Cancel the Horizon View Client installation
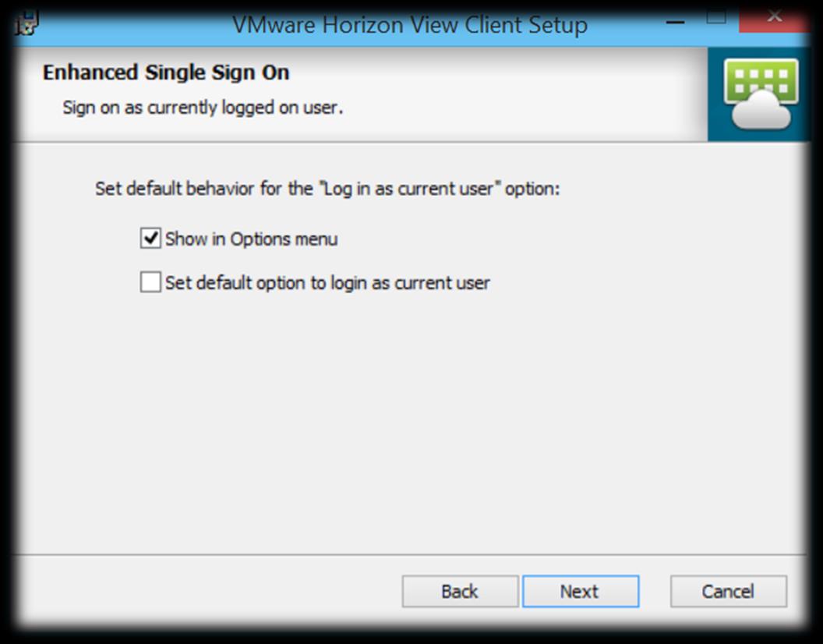Viewport: 823px width, 644px height. [729, 592]
